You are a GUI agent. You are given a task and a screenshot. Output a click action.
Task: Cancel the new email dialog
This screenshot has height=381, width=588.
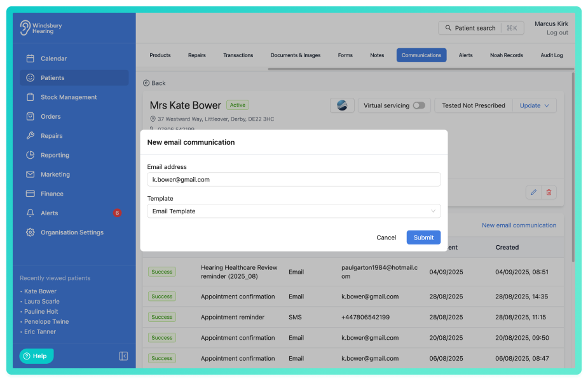[386, 237]
